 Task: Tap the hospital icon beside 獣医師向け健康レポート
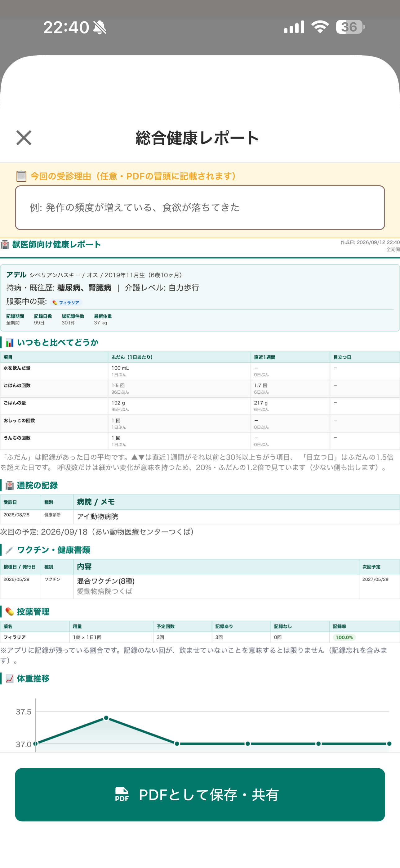click(x=5, y=244)
